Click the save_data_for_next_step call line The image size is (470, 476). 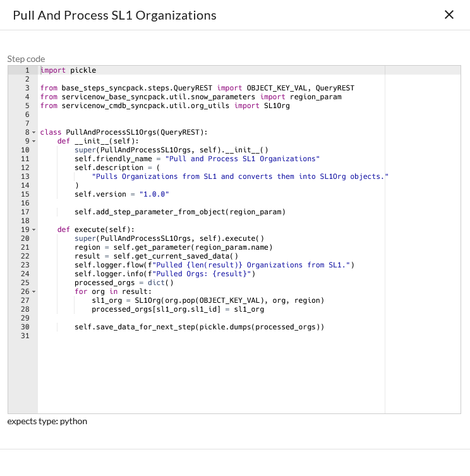[199, 327]
